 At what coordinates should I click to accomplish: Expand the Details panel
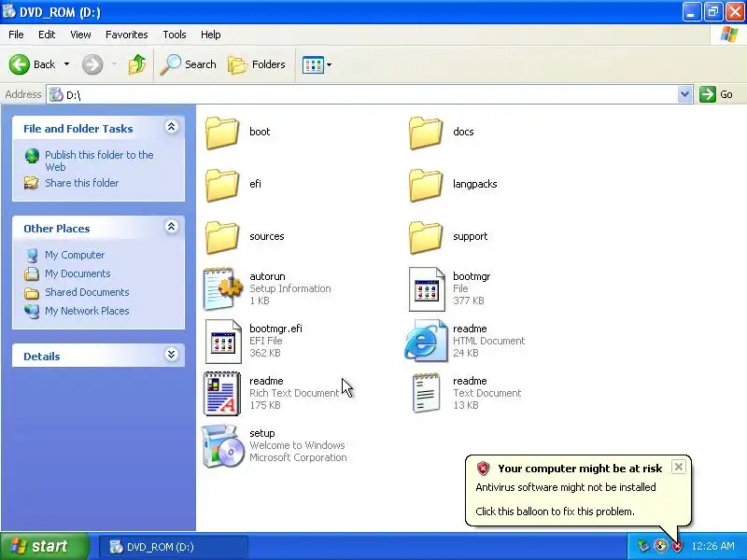coord(172,355)
